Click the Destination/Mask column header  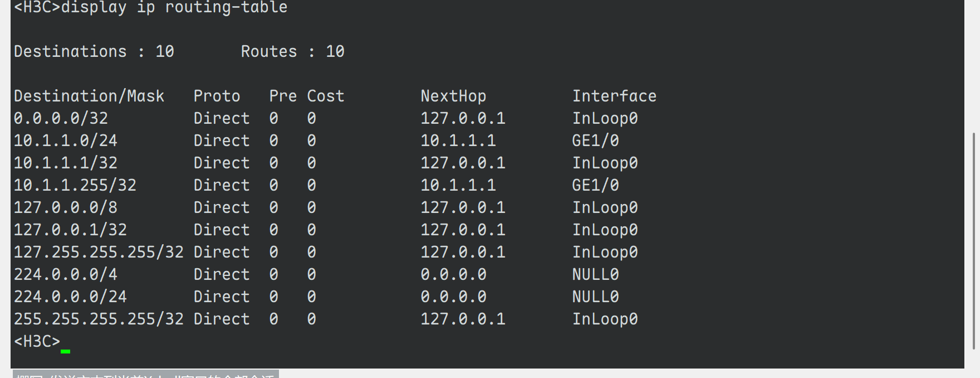pyautogui.click(x=89, y=96)
